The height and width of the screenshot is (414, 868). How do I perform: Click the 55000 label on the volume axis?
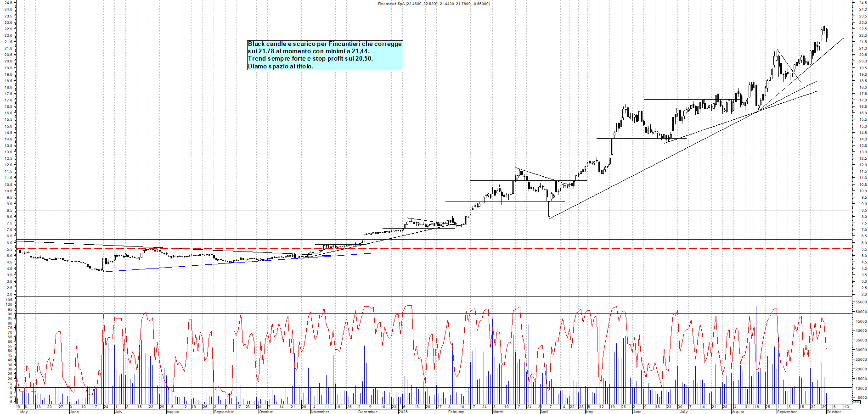[x=860, y=302]
